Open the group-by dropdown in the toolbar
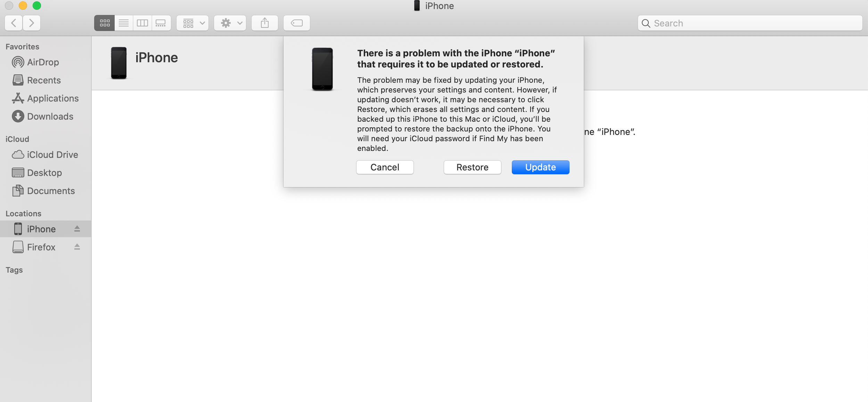Image resolution: width=868 pixels, height=402 pixels. [193, 23]
